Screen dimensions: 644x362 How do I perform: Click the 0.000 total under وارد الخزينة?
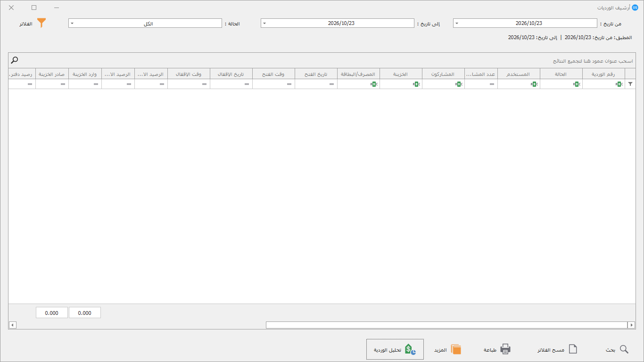(85, 313)
